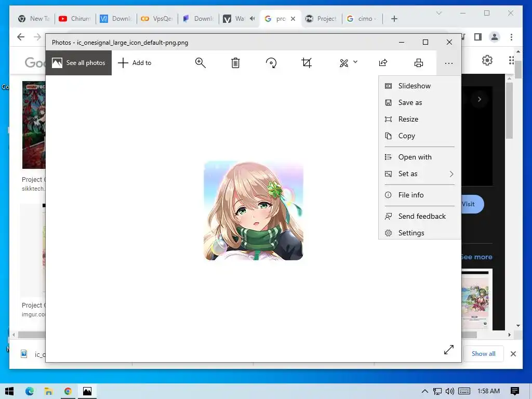532x399 pixels.
Task: Click the Visit button in Chrome
Action: 472,204
